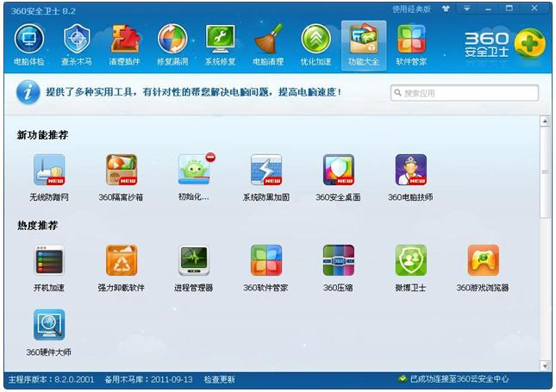Click the blue info icon

28,92
